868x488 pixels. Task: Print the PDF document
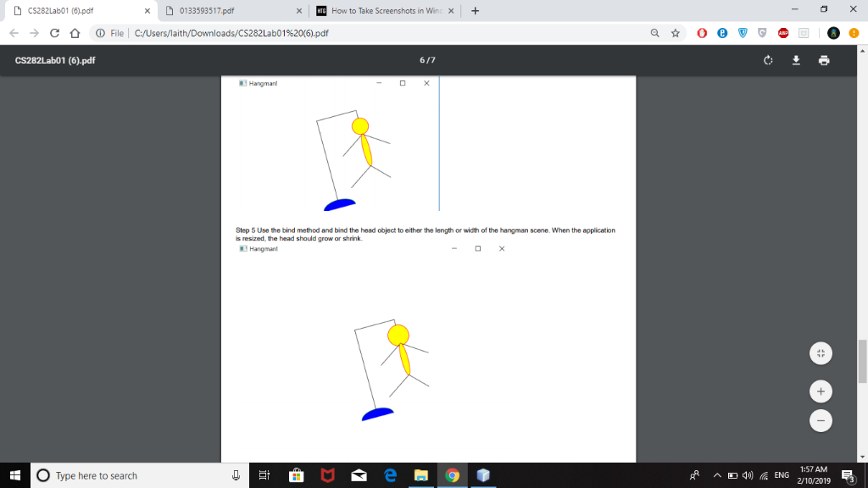click(824, 60)
